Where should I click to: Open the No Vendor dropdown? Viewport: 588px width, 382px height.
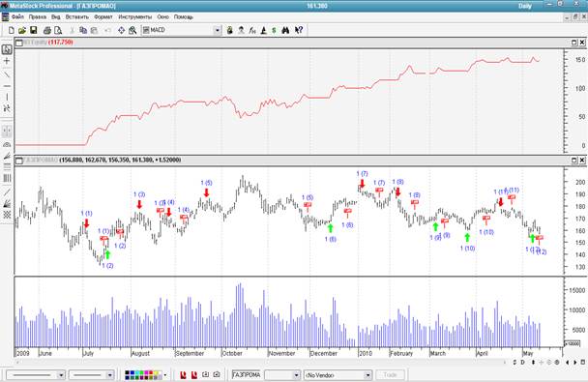367,375
